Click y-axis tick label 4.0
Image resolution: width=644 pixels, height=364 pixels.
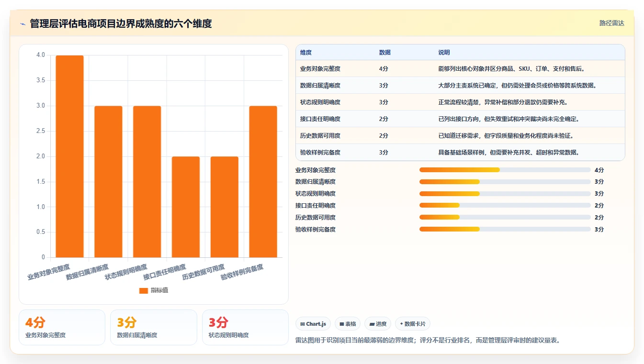(x=41, y=55)
